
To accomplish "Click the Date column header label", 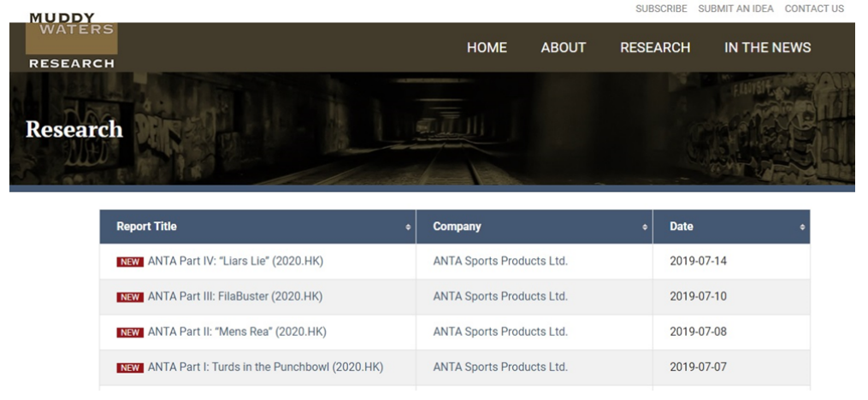I will coord(682,226).
